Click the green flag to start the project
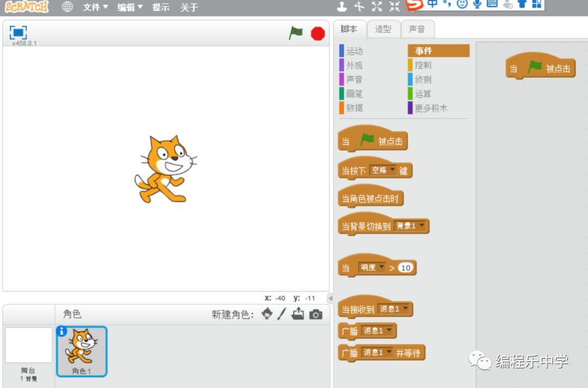Image resolution: width=588 pixels, height=388 pixels. [296, 33]
